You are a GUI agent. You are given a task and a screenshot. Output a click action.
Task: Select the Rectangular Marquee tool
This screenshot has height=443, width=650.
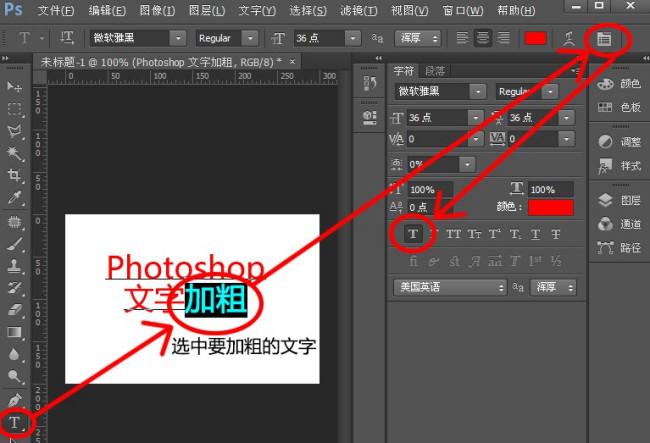tap(15, 109)
